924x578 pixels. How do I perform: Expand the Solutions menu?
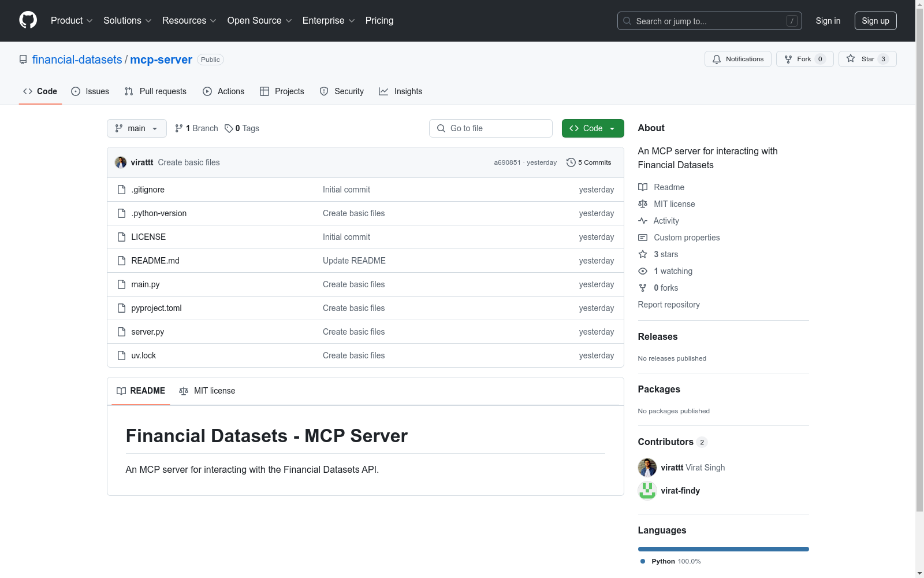click(128, 21)
